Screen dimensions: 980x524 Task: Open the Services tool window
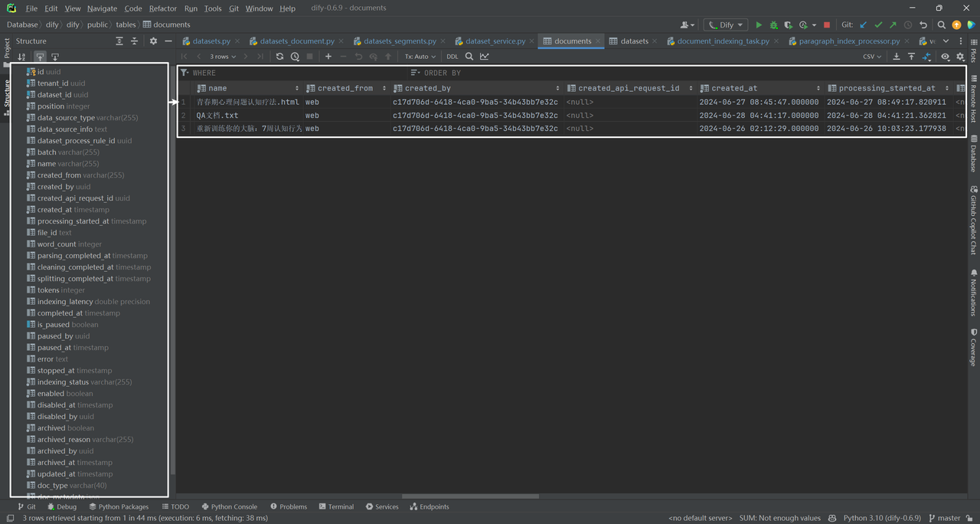(382, 506)
